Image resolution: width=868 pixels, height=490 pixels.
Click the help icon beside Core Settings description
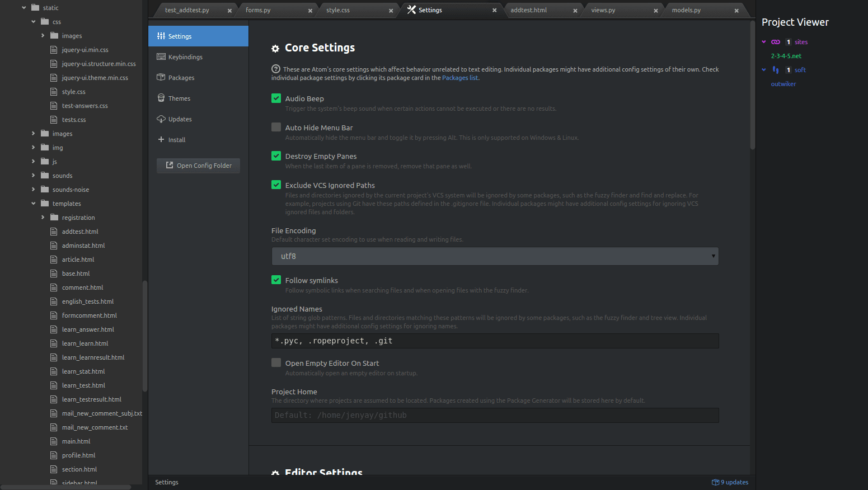coord(276,69)
